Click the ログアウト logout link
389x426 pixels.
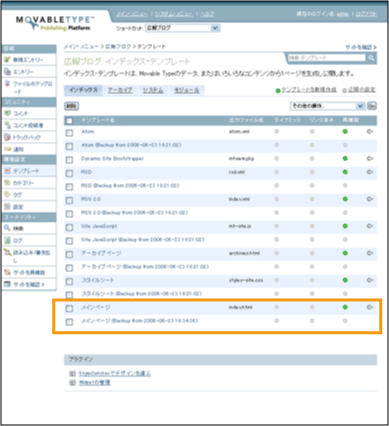366,14
